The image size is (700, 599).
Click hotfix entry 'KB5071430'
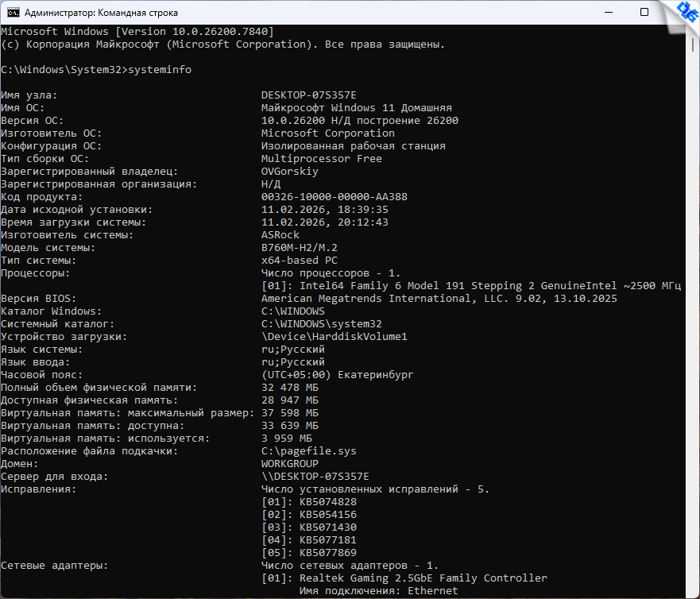point(328,528)
